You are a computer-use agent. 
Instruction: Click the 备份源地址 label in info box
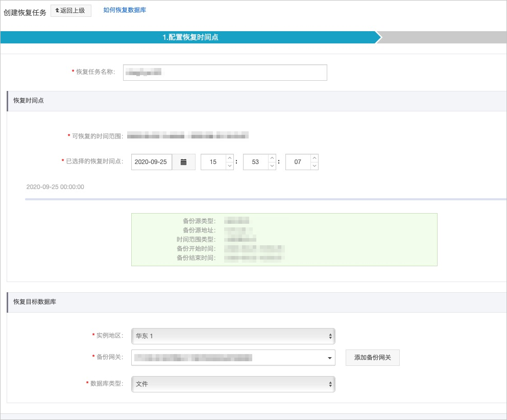(199, 230)
